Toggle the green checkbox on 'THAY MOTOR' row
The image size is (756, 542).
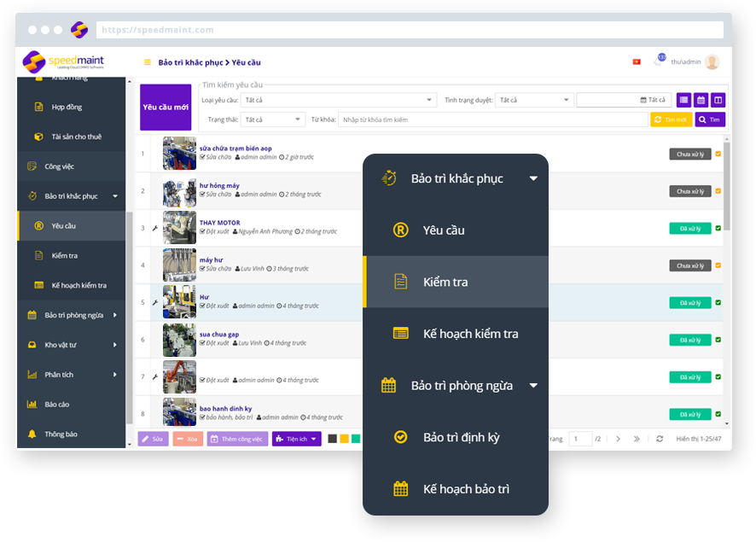[x=718, y=229]
